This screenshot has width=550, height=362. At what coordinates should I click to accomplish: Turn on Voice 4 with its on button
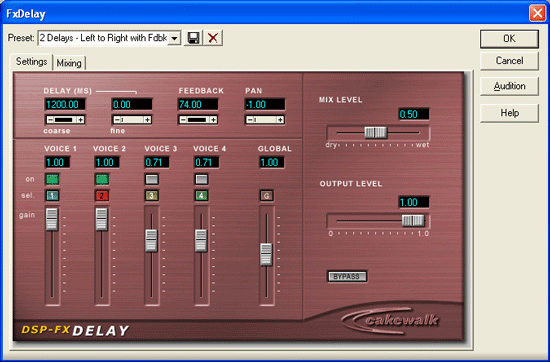[x=201, y=179]
